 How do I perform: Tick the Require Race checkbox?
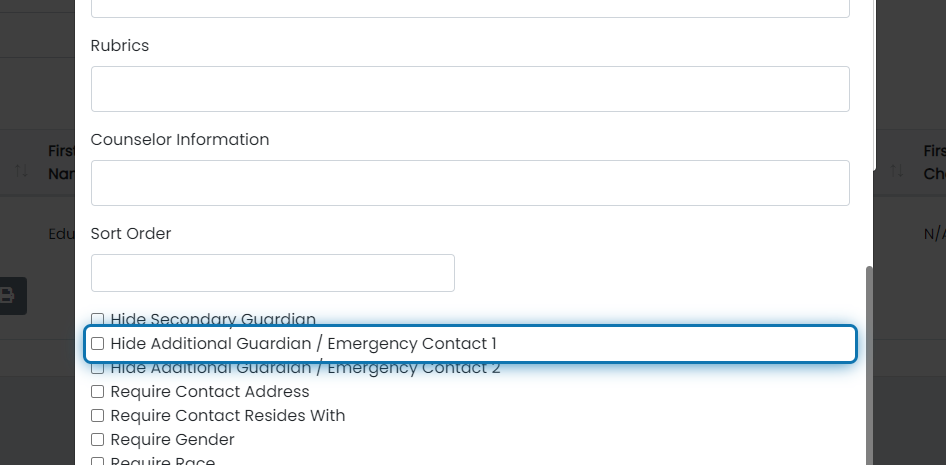coord(97,462)
